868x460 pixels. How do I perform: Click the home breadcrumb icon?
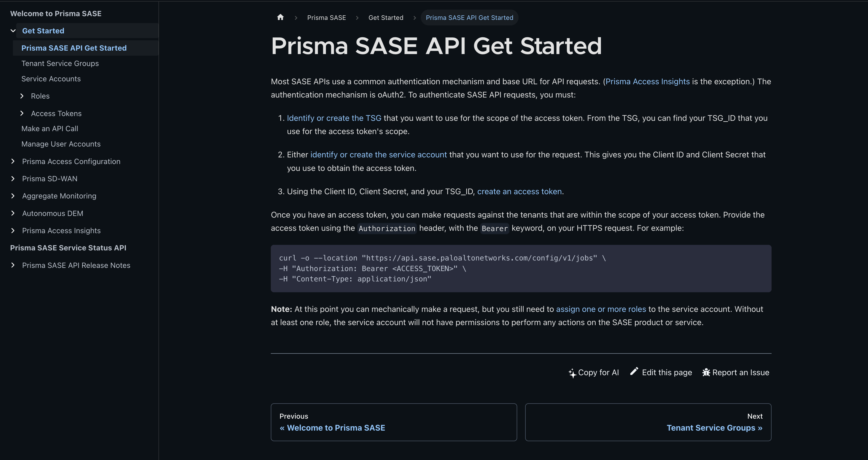[x=280, y=17]
